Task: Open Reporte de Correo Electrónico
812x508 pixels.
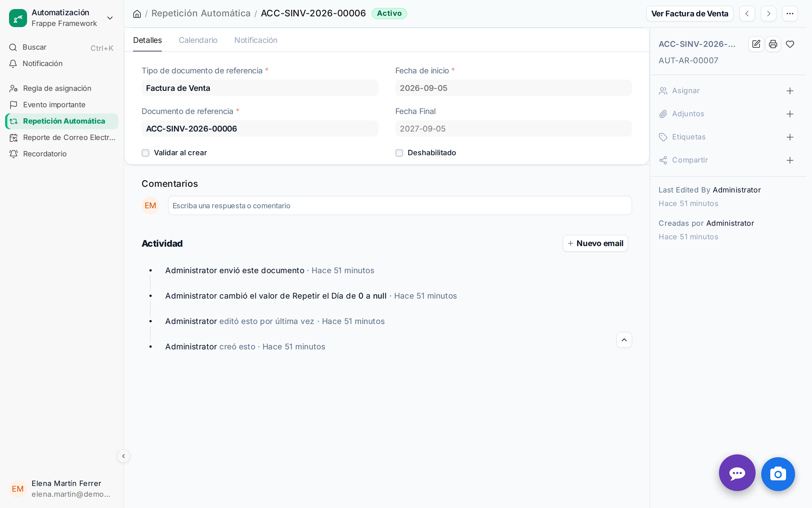Action: tap(62, 137)
